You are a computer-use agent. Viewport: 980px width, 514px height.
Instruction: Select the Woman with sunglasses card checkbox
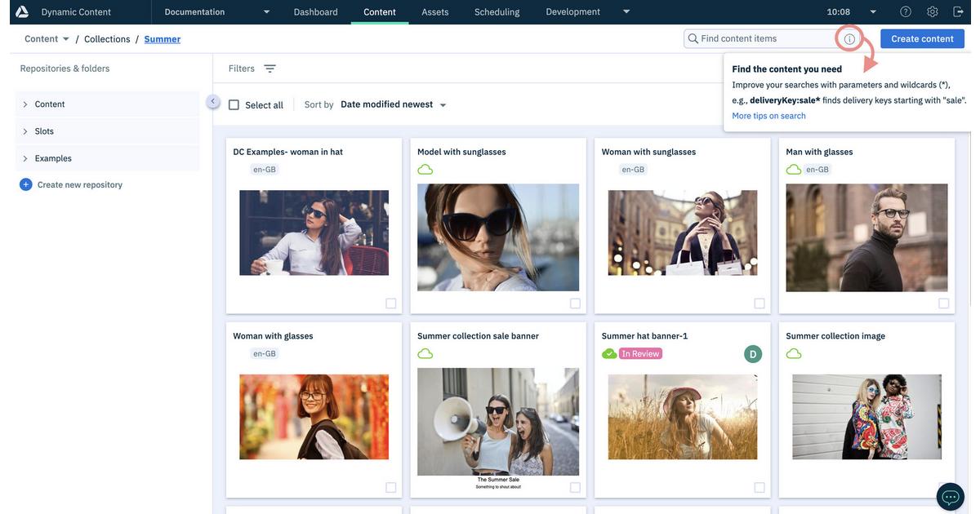click(759, 304)
